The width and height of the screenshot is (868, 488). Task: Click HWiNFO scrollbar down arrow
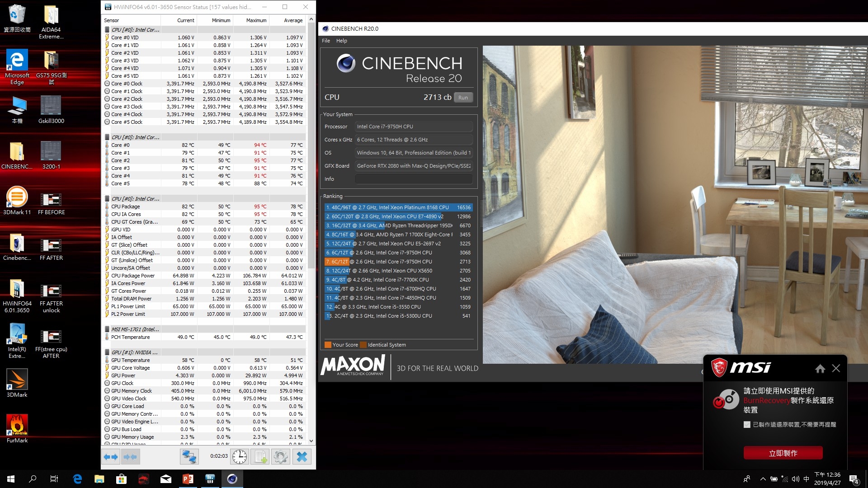[x=311, y=441]
